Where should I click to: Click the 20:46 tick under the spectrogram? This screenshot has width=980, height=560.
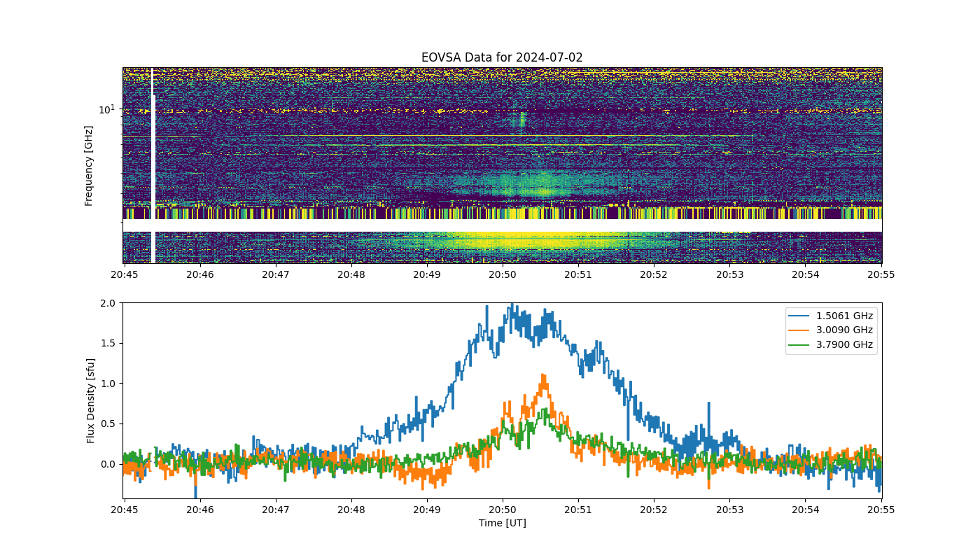pyautogui.click(x=199, y=275)
